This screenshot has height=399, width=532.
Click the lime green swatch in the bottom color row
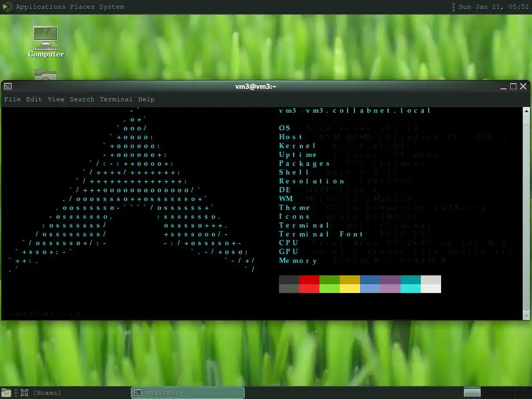pyautogui.click(x=329, y=289)
